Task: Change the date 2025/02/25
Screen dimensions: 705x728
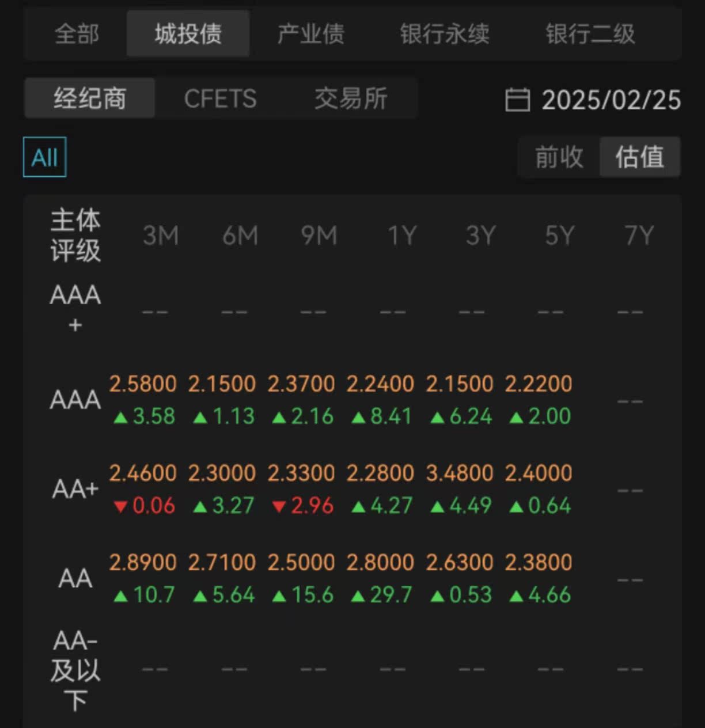Action: pyautogui.click(x=611, y=100)
